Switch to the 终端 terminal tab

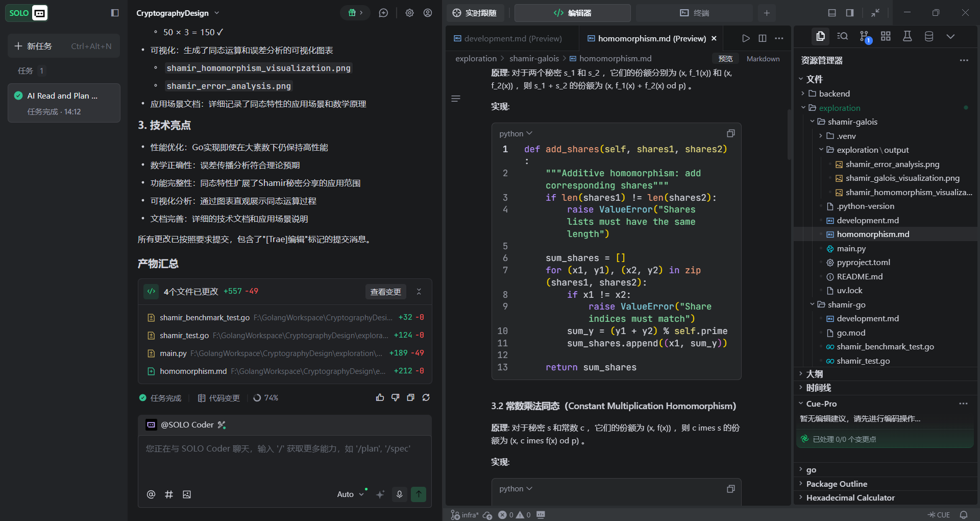click(694, 13)
